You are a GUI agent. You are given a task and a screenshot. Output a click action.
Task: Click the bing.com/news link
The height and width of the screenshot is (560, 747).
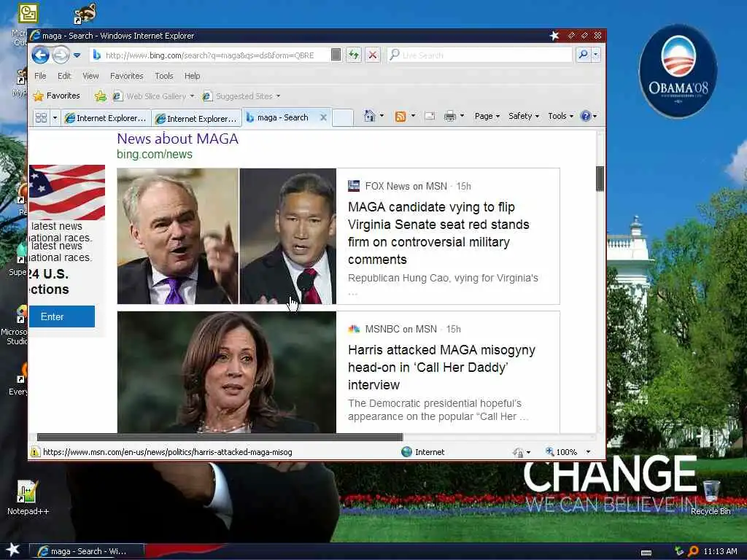pos(155,155)
